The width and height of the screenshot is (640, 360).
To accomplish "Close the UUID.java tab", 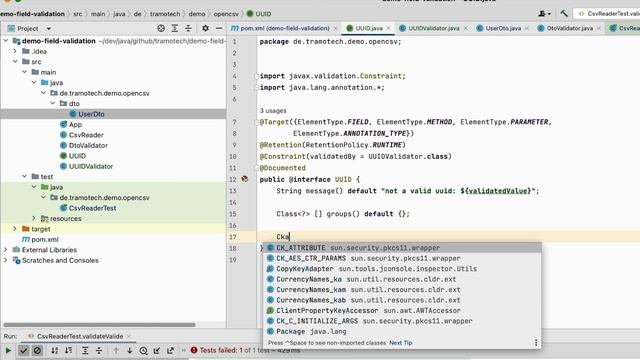I will click(389, 28).
